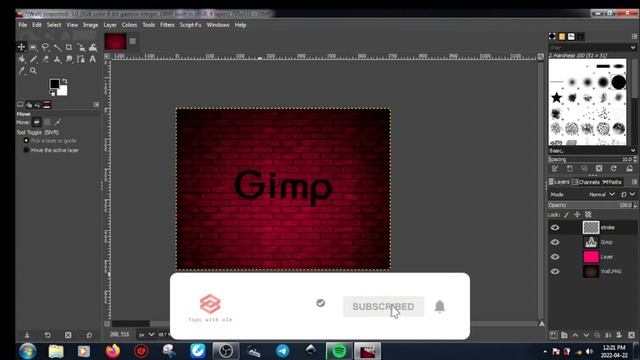
Task: Open the Images tab icon
Action: [47, 105]
